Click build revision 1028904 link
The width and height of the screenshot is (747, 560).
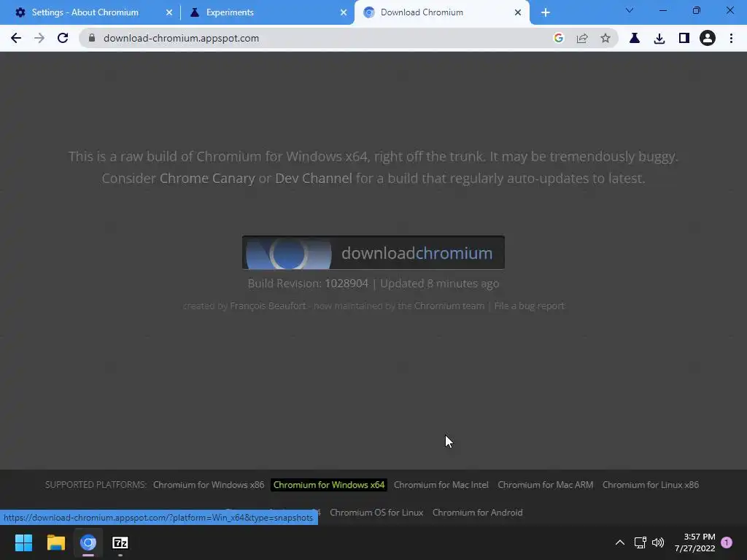click(x=347, y=284)
